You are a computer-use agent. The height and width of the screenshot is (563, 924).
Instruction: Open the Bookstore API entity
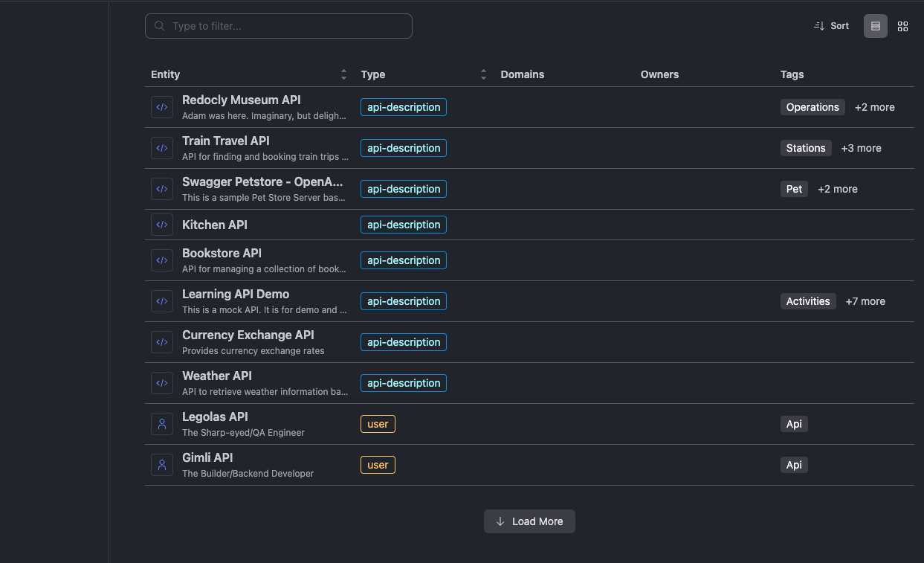pyautogui.click(x=222, y=253)
